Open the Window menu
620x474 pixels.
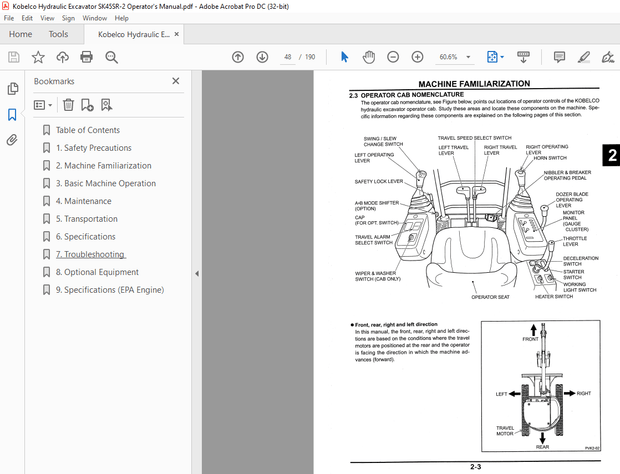(95, 18)
